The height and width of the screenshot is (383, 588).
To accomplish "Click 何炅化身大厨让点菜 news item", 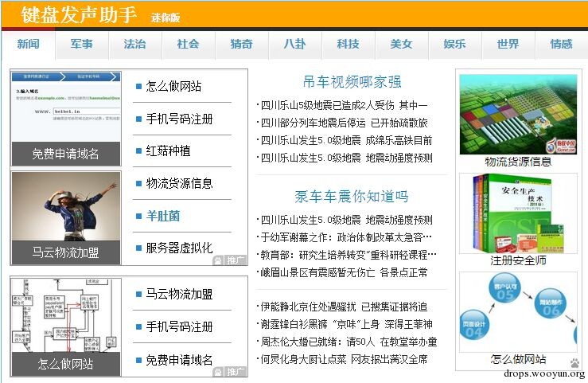I will pyautogui.click(x=342, y=359).
